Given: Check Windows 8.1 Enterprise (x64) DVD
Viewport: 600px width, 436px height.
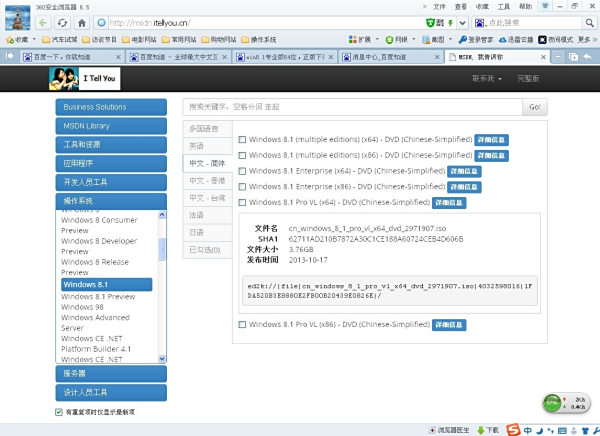Looking at the screenshot, I should (x=242, y=171).
